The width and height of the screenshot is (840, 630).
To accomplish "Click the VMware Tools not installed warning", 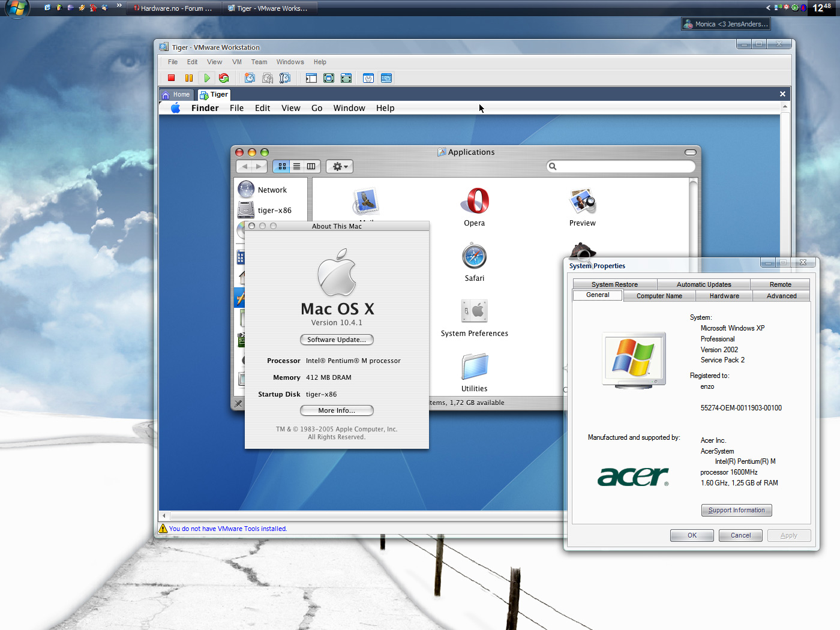I will click(x=223, y=529).
